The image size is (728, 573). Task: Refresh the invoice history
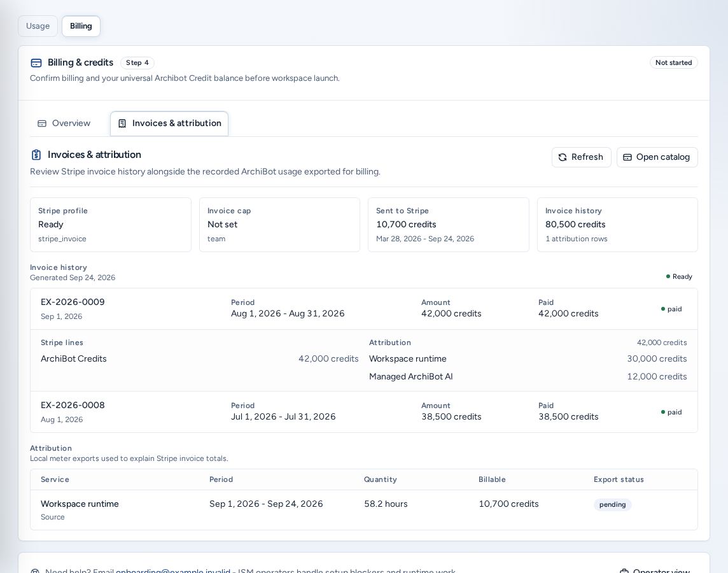(x=581, y=157)
